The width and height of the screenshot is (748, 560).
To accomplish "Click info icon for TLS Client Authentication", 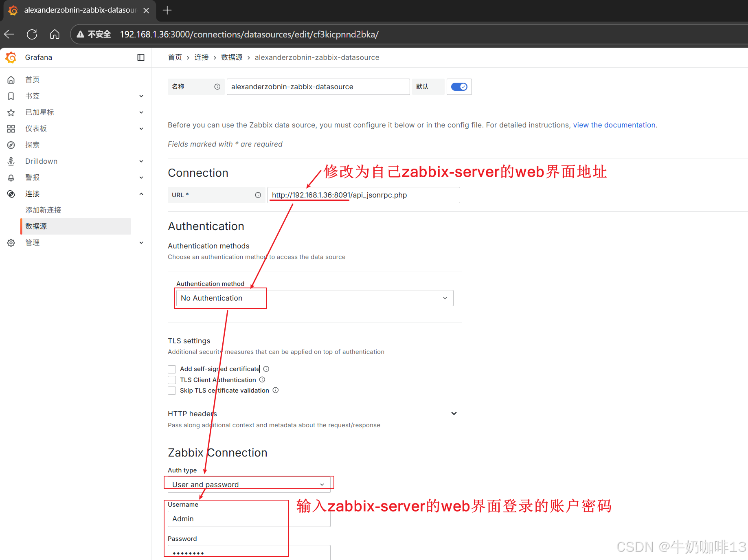I will pyautogui.click(x=262, y=380).
